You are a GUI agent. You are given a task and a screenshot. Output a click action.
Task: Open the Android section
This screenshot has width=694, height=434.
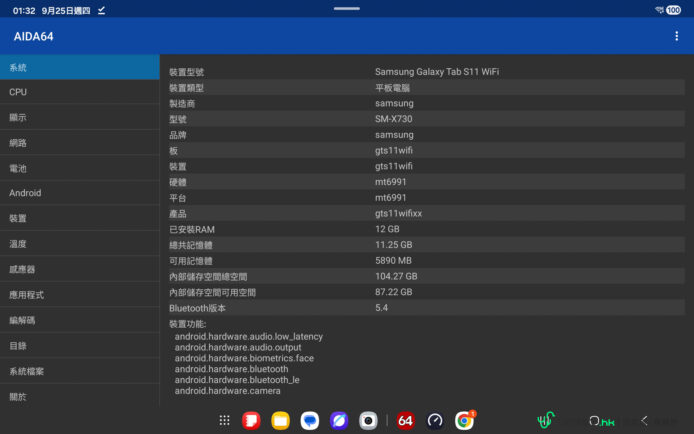(x=80, y=193)
